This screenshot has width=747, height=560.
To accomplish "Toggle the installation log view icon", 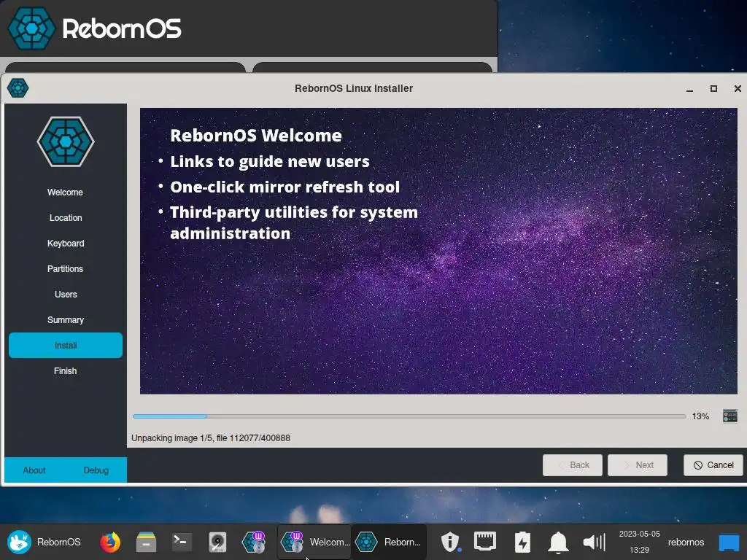I will (729, 416).
